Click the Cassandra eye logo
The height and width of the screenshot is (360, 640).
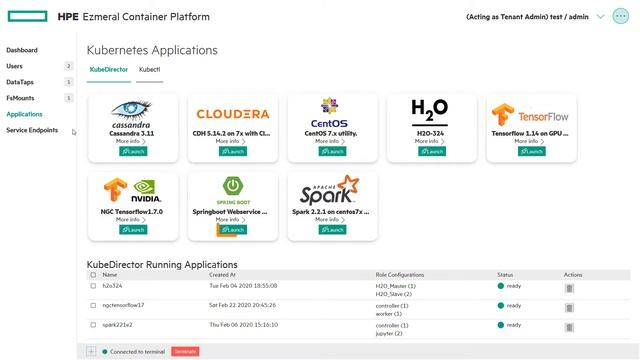point(131,114)
